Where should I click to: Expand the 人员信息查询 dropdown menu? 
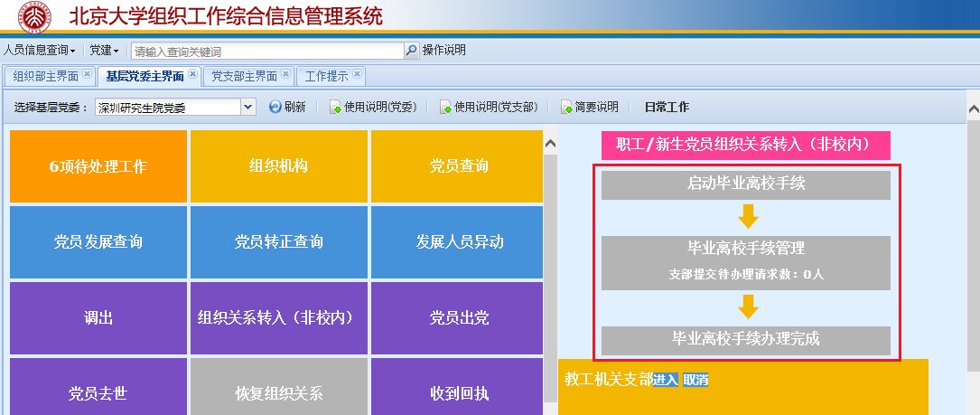click(40, 51)
